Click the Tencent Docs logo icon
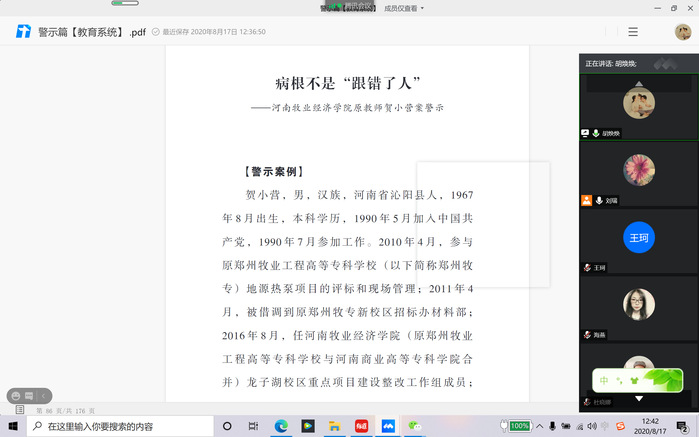This screenshot has height=437, width=699. 23,32
